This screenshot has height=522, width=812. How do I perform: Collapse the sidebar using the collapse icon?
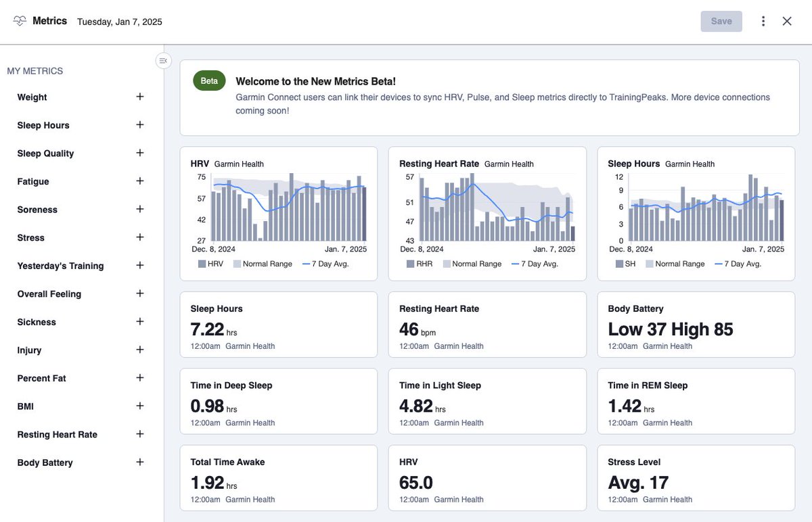[163, 60]
